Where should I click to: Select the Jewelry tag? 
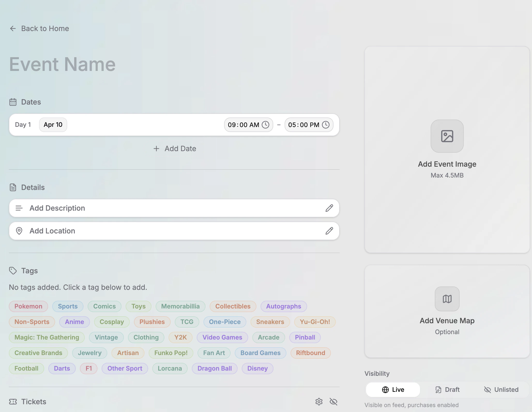pyautogui.click(x=90, y=353)
